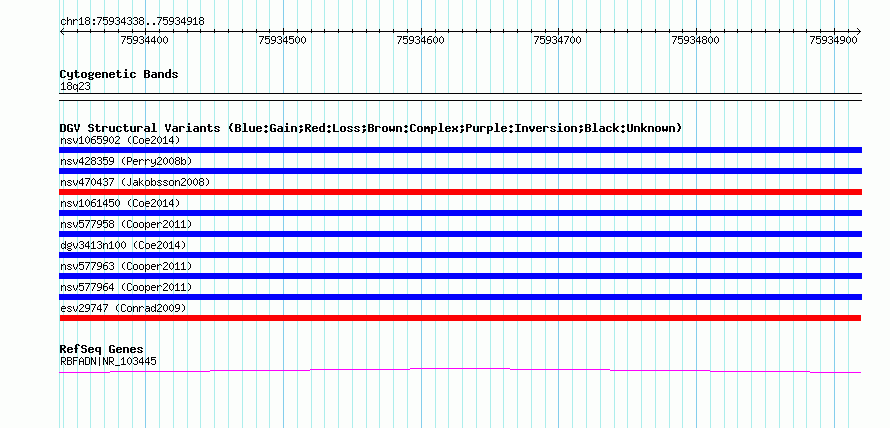The image size is (890, 428).
Task: Click the blue bar for nsv577964
Action: click(x=460, y=297)
